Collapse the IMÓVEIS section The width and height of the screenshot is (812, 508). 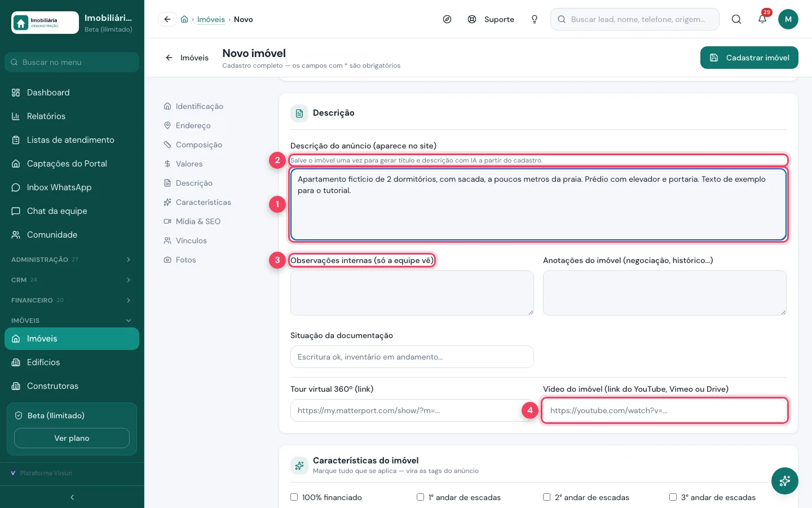click(72, 321)
